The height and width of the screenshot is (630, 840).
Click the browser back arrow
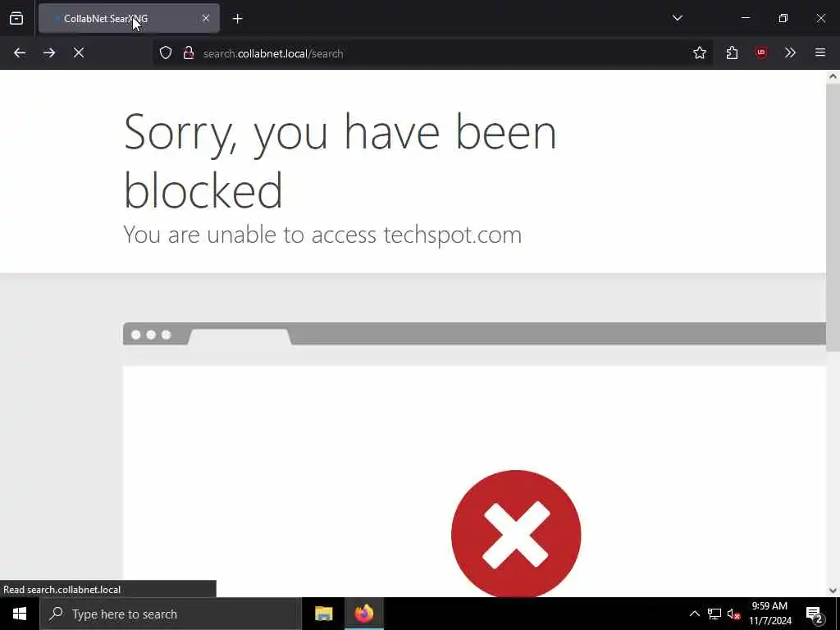20,52
